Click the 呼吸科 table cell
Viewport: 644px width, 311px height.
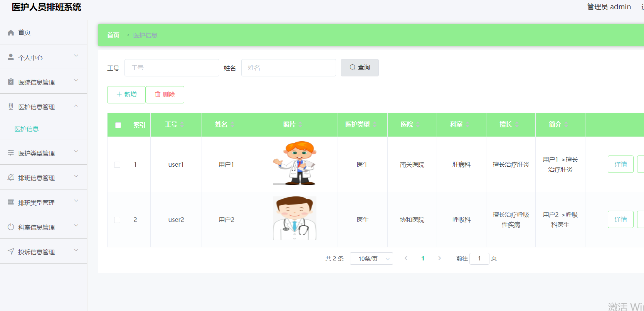pos(461,220)
